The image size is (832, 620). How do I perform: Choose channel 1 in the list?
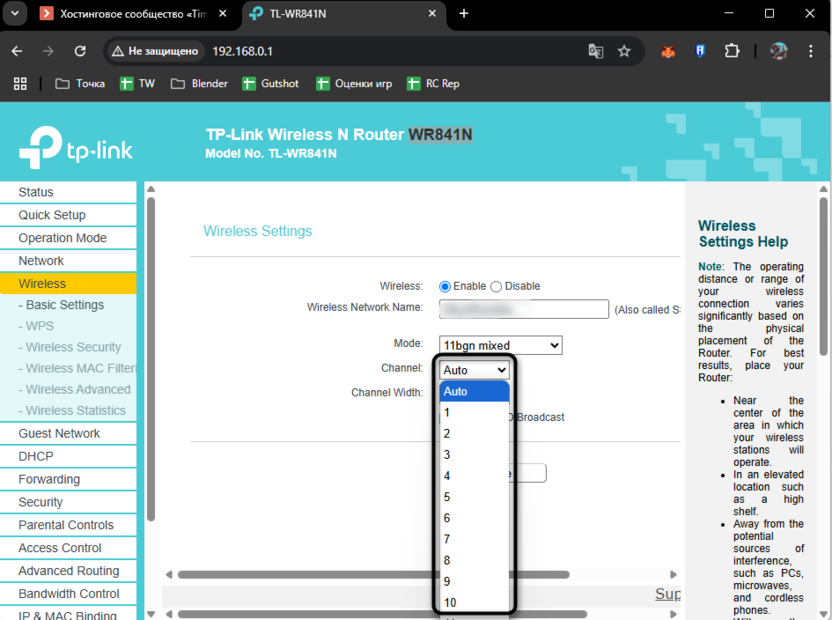coord(474,412)
